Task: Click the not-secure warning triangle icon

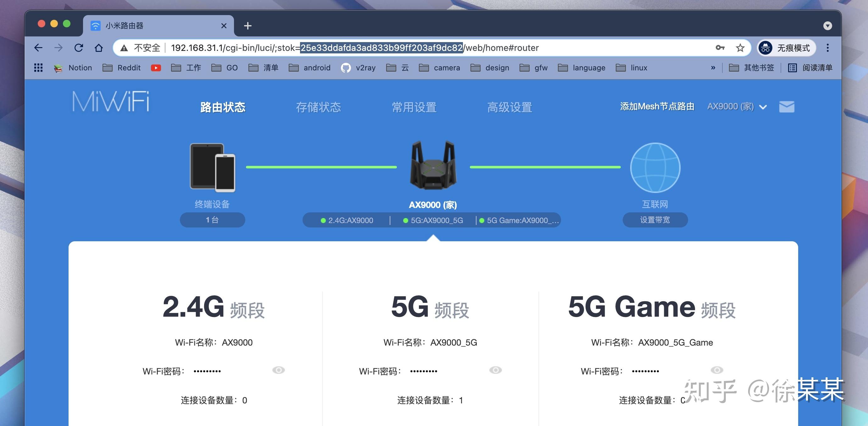Action: [124, 48]
